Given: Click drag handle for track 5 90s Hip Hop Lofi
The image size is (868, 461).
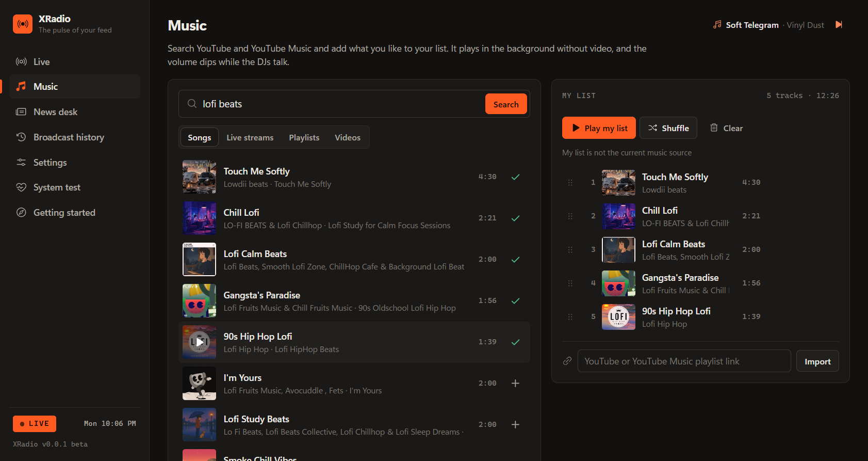Looking at the screenshot, I should (x=570, y=317).
